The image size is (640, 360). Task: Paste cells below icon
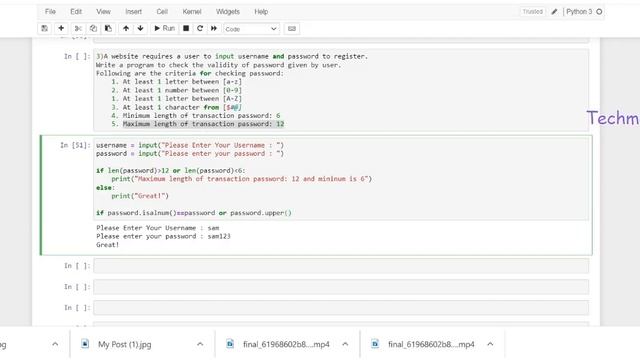tap(108, 28)
